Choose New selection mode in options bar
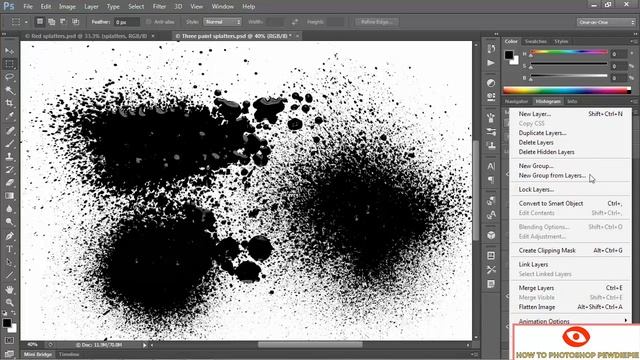 click(40, 22)
